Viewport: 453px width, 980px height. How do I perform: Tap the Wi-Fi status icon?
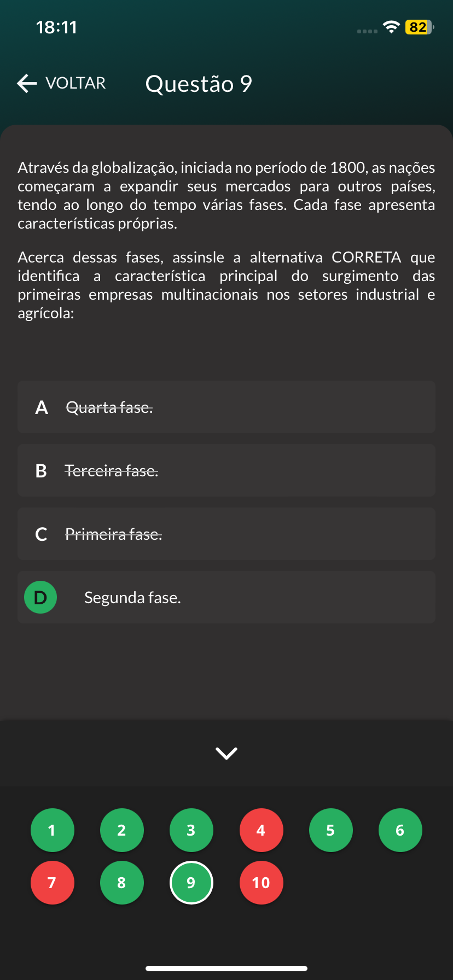(391, 27)
